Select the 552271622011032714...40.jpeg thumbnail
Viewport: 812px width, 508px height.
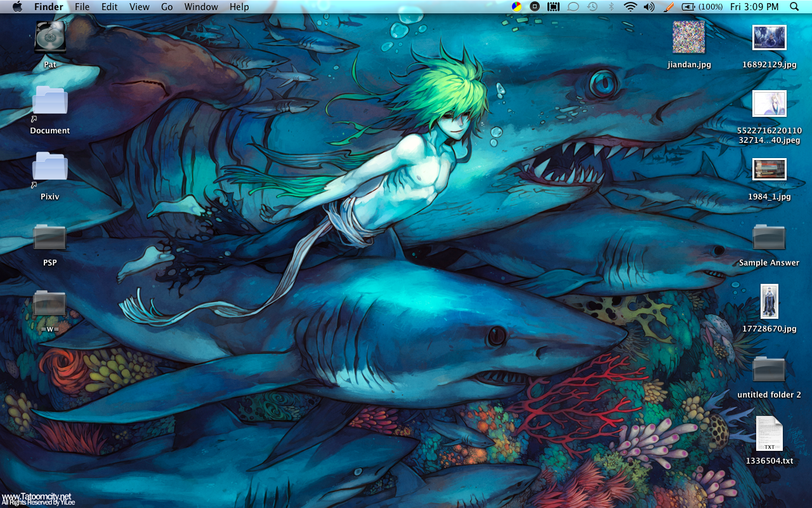click(x=769, y=104)
